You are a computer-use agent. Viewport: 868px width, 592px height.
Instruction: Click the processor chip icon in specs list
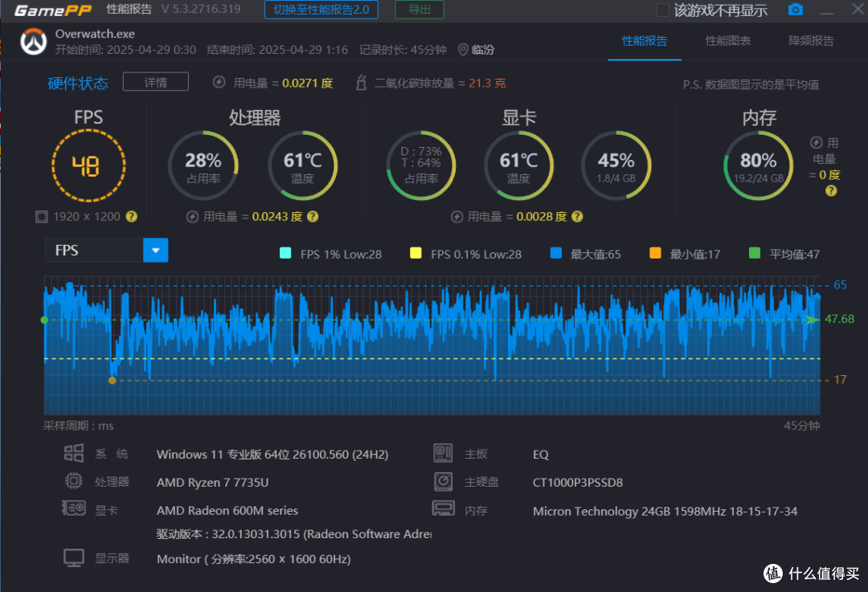pos(74,481)
